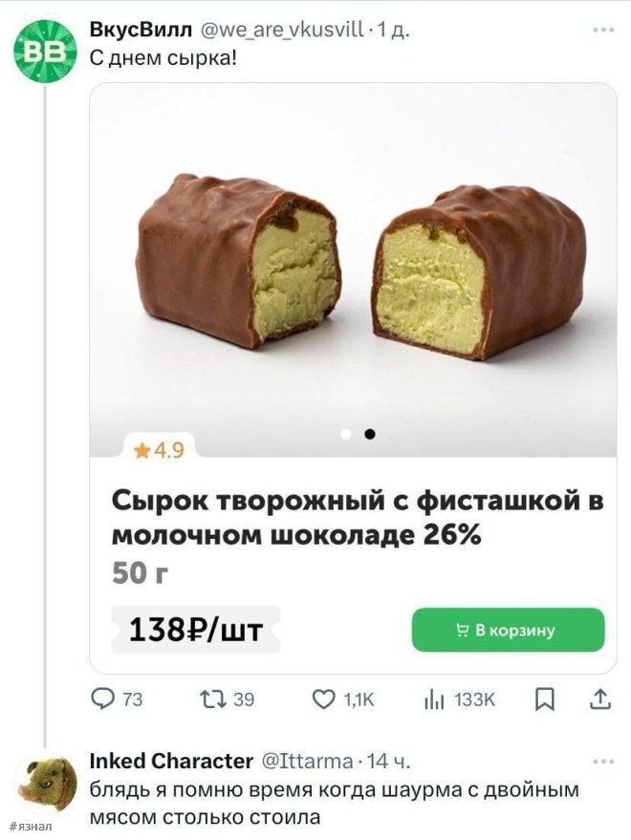631x840 pixels.
Task: Select the first carousel indicator dot
Action: pos(348,433)
